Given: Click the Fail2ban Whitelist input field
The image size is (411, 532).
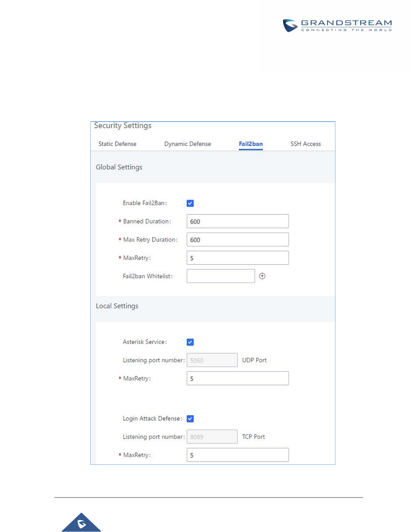Looking at the screenshot, I should click(x=221, y=276).
